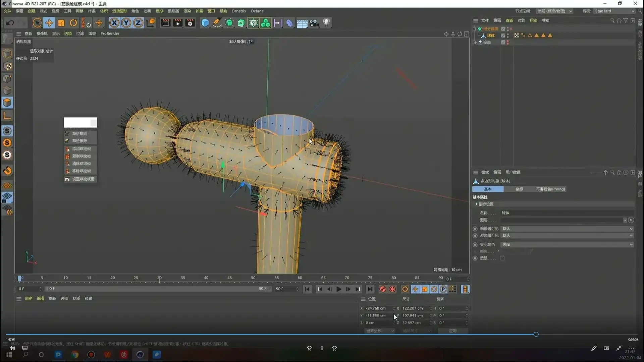
Task: Click the Scale tool icon
Action: point(61,23)
